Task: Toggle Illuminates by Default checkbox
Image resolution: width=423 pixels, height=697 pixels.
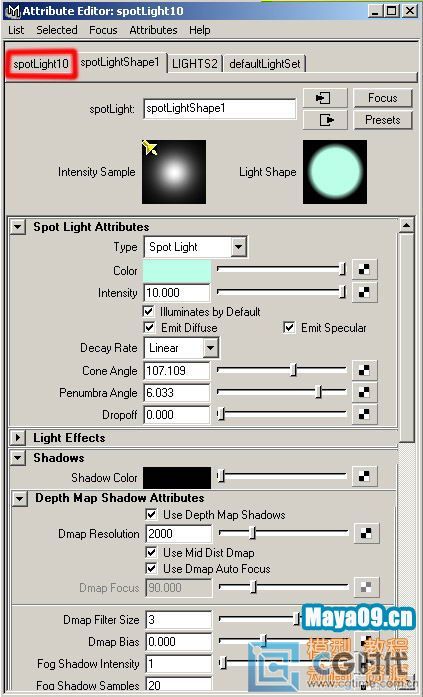Action: click(149, 311)
